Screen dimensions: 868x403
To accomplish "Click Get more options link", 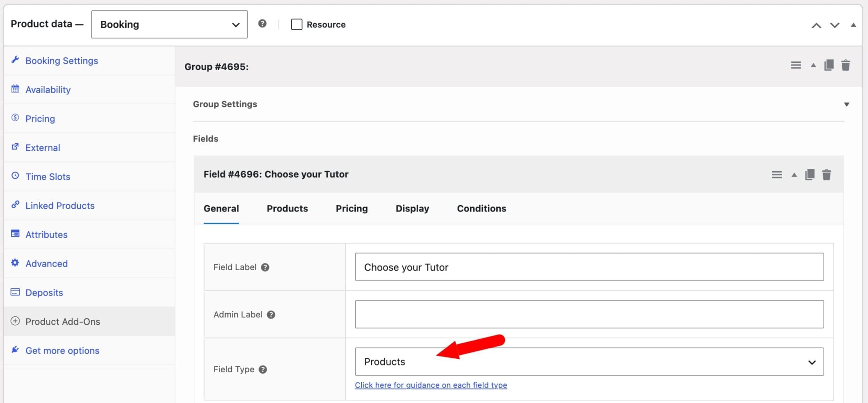I will [x=62, y=350].
